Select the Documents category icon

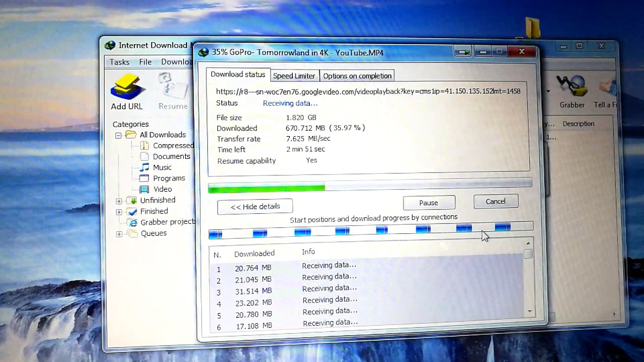145,156
